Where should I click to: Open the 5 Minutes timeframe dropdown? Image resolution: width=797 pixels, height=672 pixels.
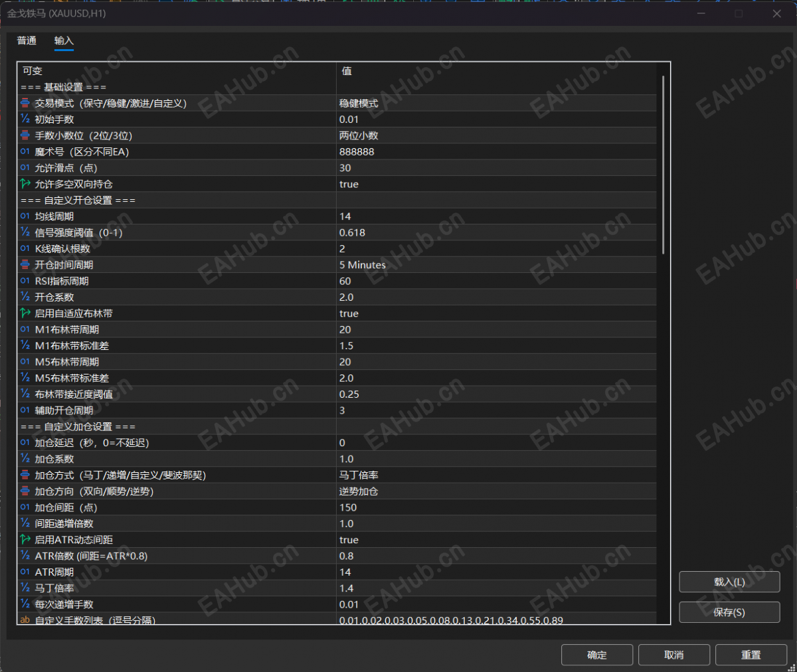coord(496,265)
